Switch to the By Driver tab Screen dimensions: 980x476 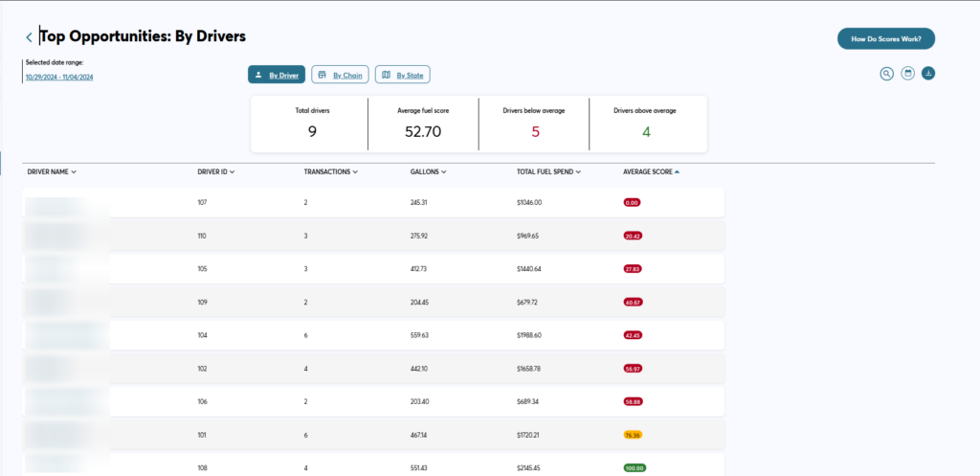click(277, 75)
